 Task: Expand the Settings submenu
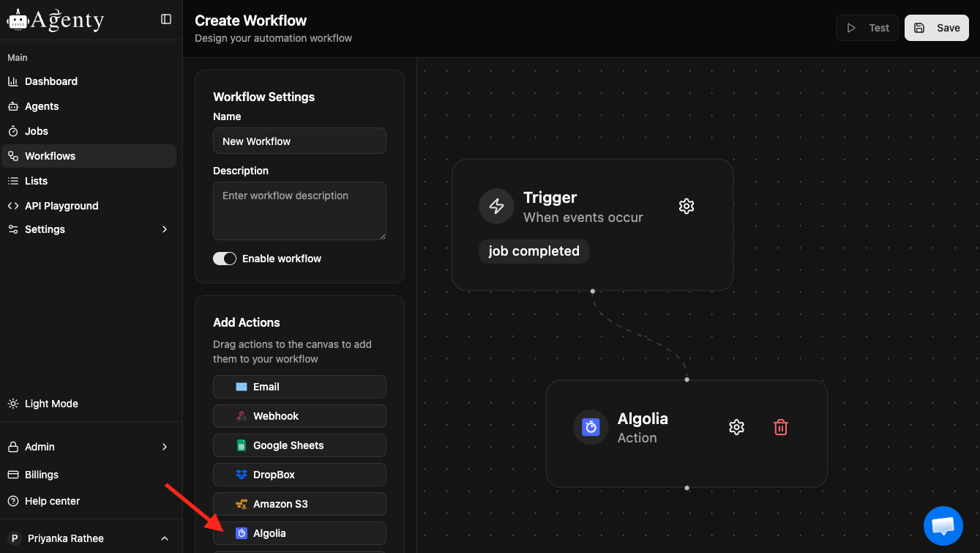pyautogui.click(x=165, y=229)
